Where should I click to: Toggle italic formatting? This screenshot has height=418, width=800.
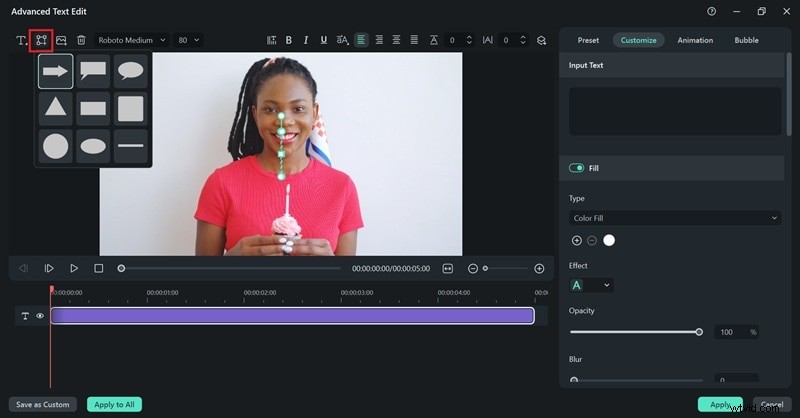tap(306, 40)
